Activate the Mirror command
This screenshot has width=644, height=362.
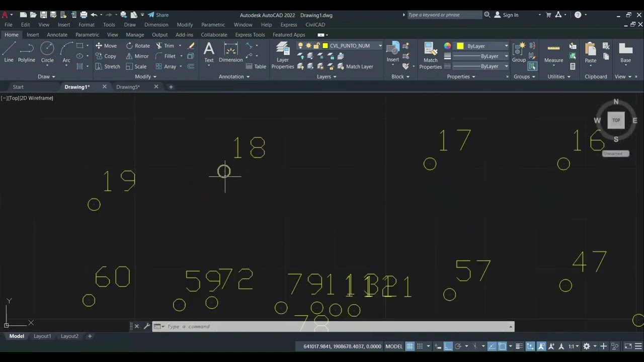(137, 56)
